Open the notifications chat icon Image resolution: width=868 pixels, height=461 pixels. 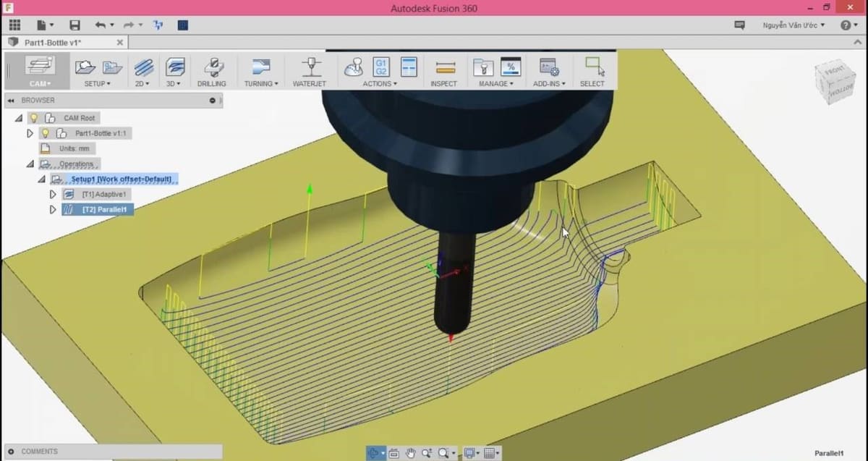(x=739, y=25)
